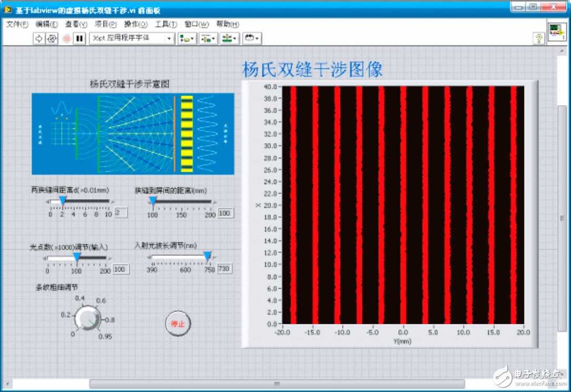The image size is (571, 392).
Task: Click the -20.0 value on the horizontal axis
Action: [282, 333]
